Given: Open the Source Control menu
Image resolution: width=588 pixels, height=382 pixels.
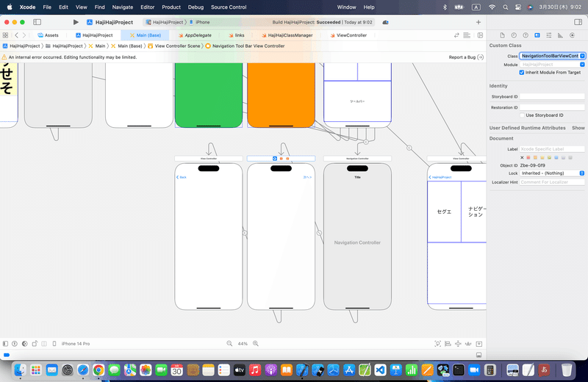Looking at the screenshot, I should [x=229, y=7].
